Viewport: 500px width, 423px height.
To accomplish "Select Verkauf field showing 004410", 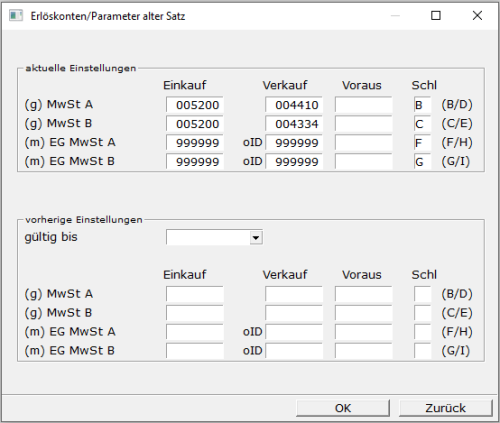I will tap(294, 105).
